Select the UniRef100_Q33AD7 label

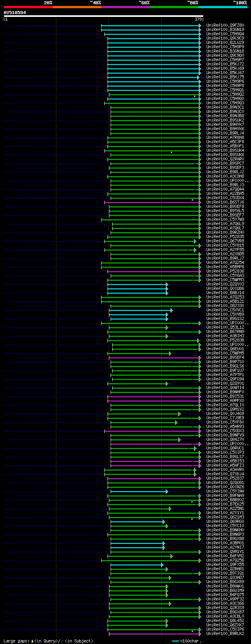coord(225,578)
